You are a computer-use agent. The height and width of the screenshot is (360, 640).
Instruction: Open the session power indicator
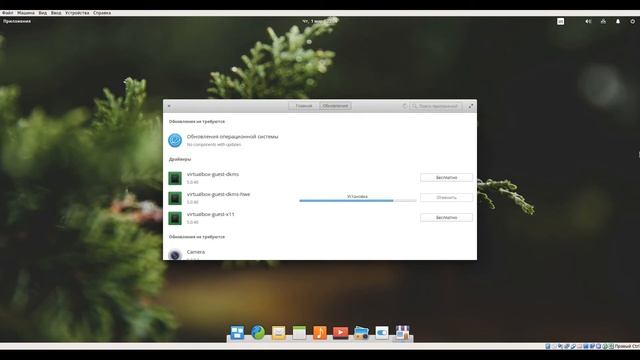point(633,21)
